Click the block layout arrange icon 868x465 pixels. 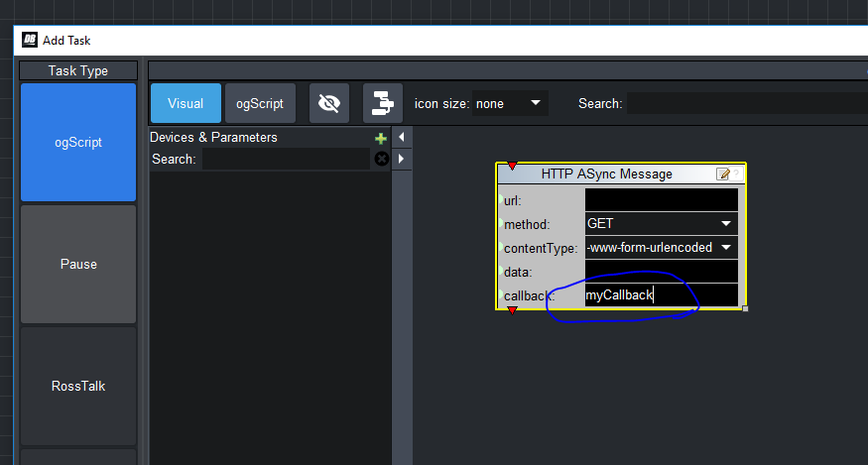click(383, 103)
